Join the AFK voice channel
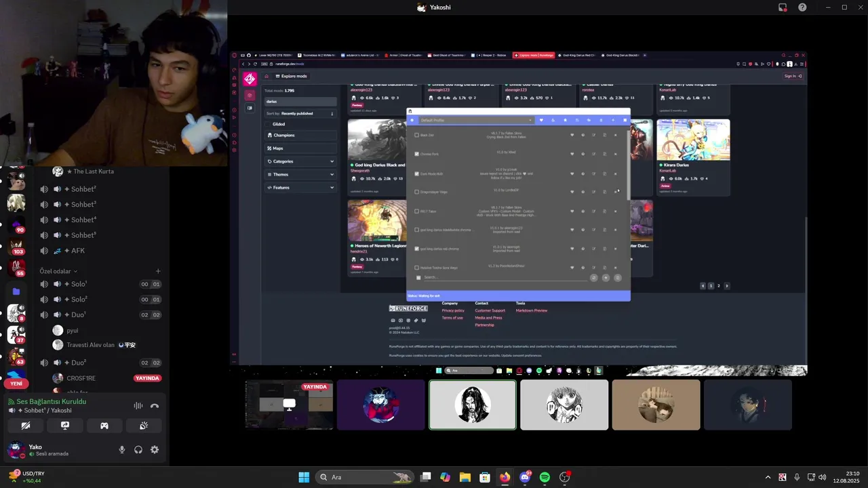Viewport: 868px width, 488px height. click(x=100, y=251)
